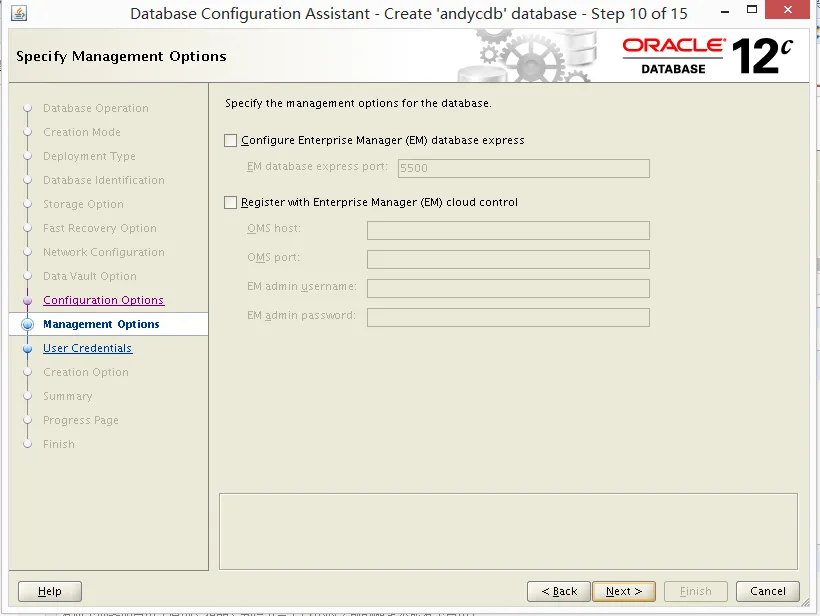Enable Configure Enterprise Manager database express checkbox
Screen dimensions: 820x616
(230, 140)
